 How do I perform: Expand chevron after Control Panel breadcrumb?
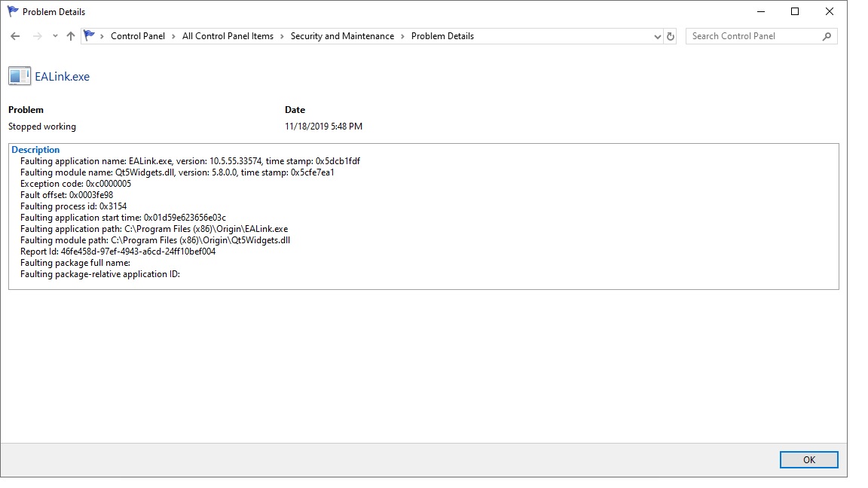tap(173, 36)
